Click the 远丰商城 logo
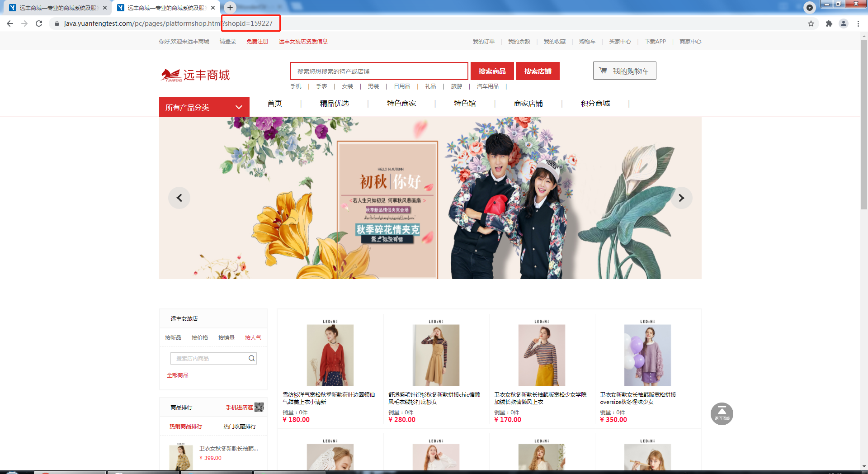The image size is (868, 474). pyautogui.click(x=195, y=75)
